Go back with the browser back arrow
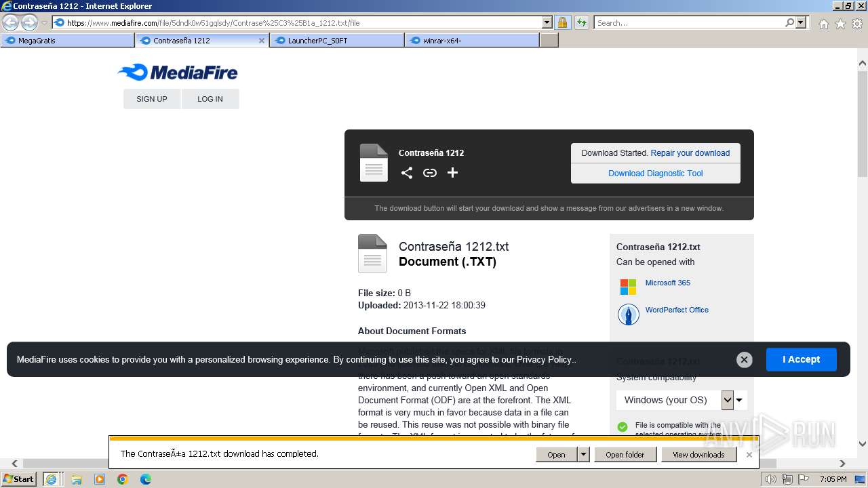868x488 pixels. pos(10,23)
